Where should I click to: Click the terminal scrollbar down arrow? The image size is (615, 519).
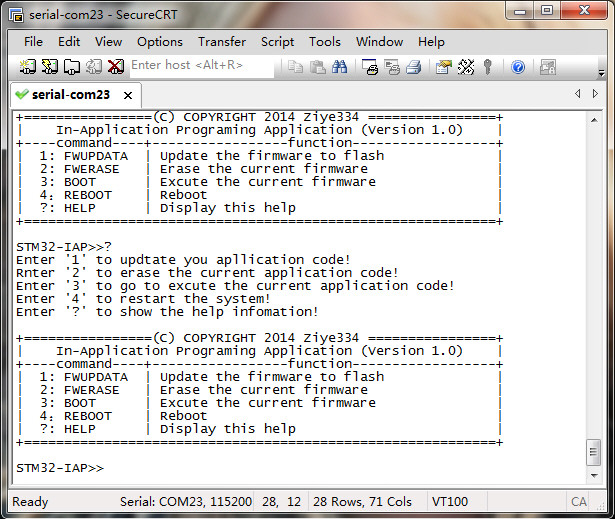[594, 475]
